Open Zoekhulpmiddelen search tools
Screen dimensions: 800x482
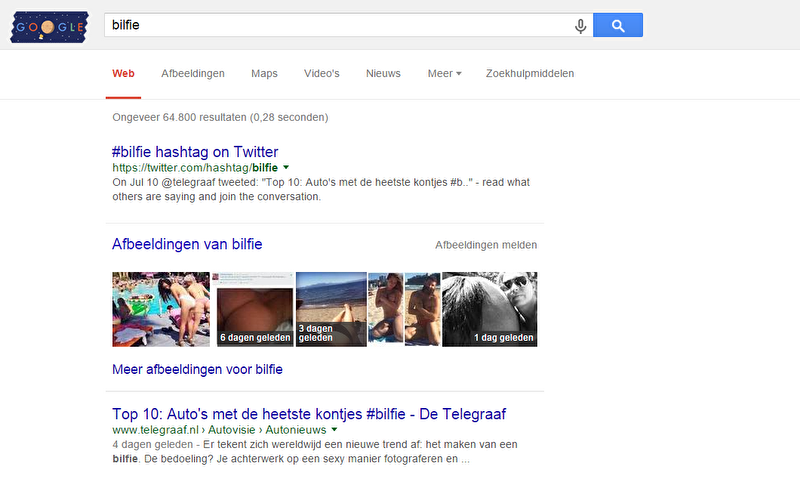(x=530, y=73)
